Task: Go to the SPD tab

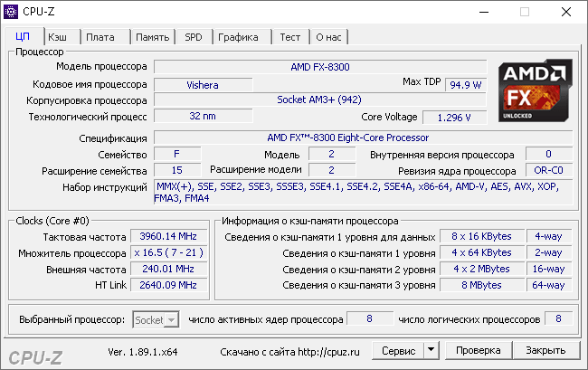Action: click(194, 37)
